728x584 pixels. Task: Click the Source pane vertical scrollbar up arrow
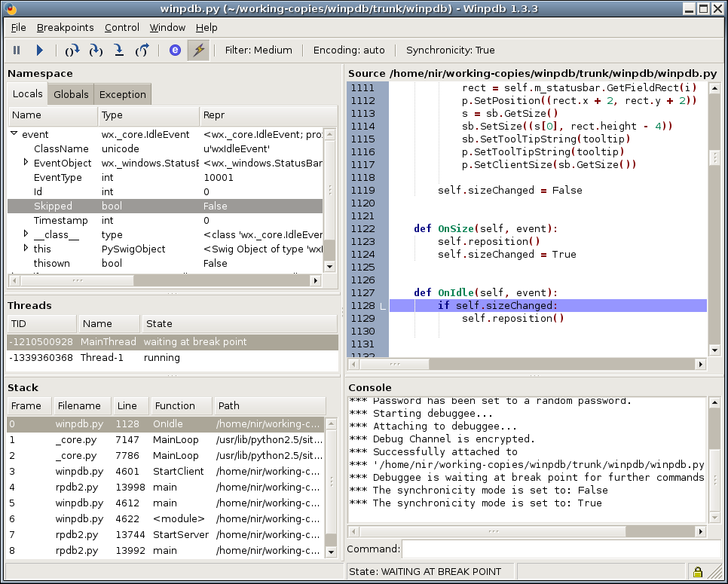click(714, 87)
